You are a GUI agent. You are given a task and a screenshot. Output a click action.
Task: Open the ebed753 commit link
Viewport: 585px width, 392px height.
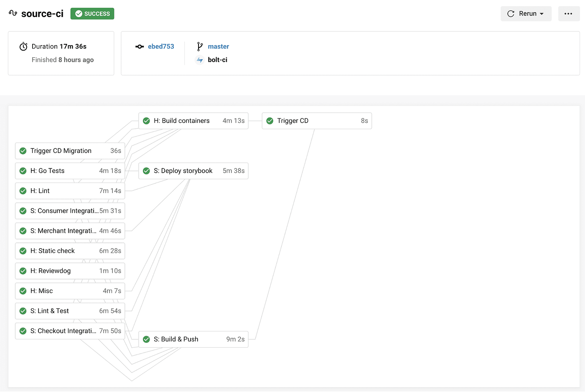(x=161, y=46)
